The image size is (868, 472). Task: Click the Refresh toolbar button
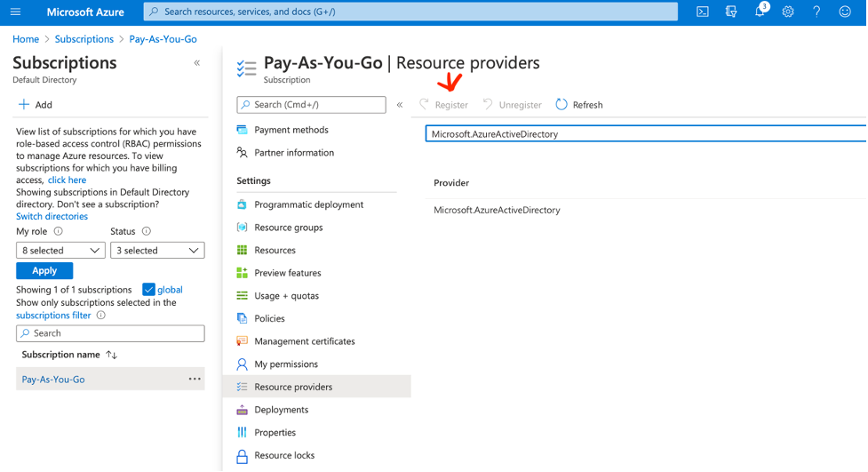tap(579, 105)
